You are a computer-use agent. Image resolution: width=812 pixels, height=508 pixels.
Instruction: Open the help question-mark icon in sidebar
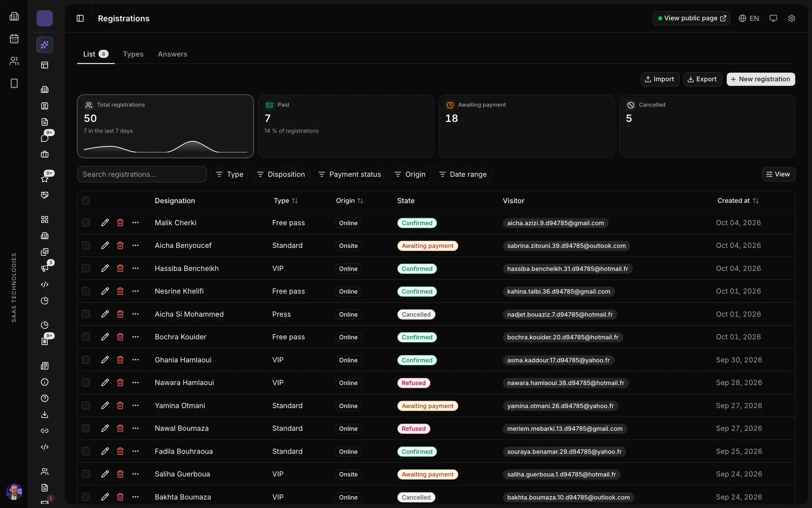tap(45, 398)
